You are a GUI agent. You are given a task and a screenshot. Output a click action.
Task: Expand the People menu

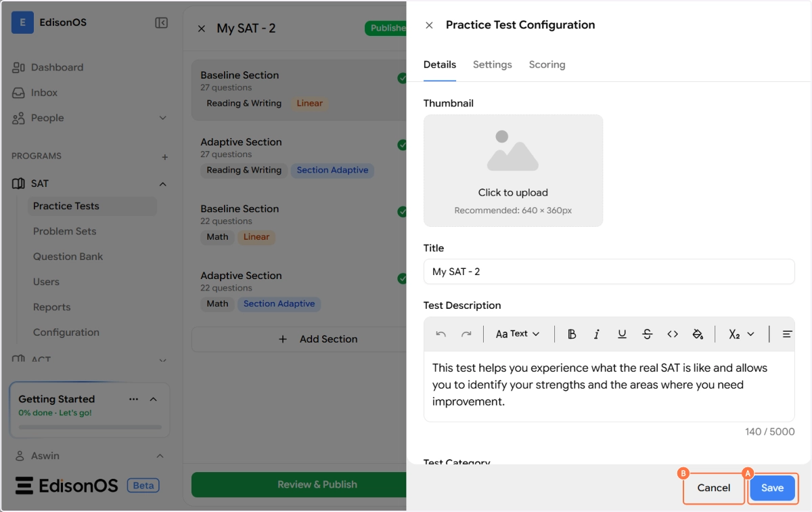point(162,119)
